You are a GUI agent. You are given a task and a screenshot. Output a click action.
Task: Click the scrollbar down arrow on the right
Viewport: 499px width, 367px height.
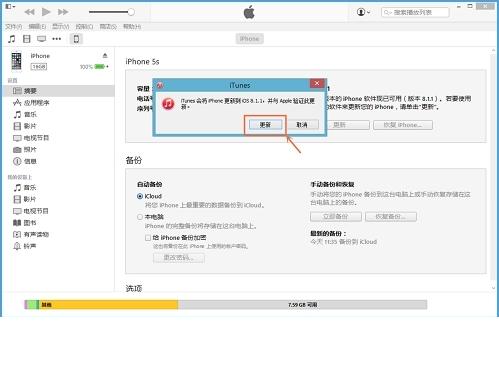[493, 288]
